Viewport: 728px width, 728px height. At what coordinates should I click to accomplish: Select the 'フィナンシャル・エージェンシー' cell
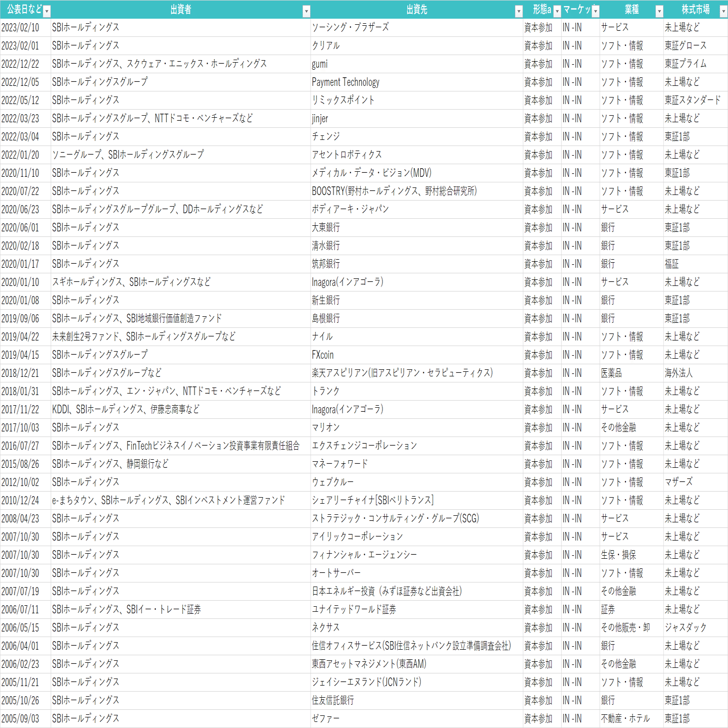coord(417,555)
